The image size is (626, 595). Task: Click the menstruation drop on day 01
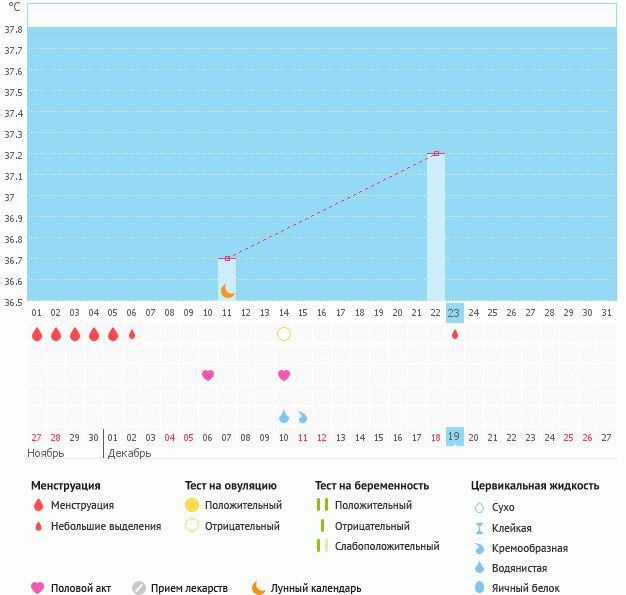click(37, 334)
